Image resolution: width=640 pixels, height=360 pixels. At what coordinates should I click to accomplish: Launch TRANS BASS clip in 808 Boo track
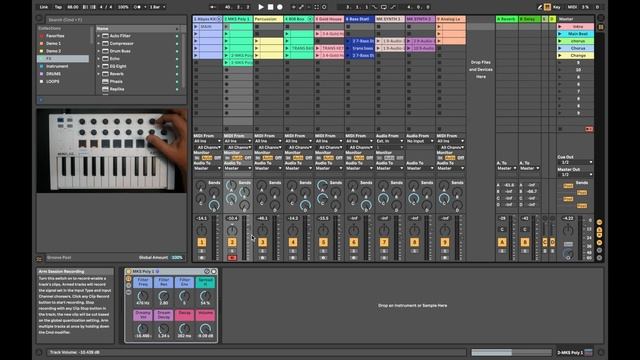point(287,48)
